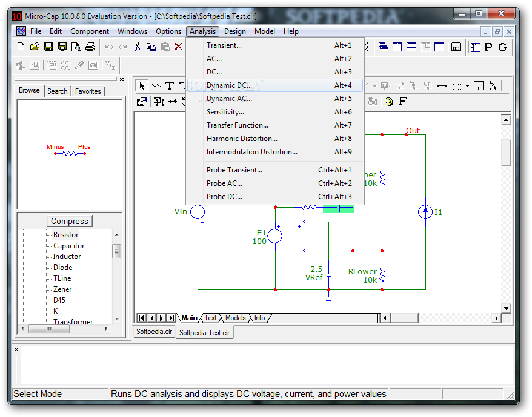Click the P toolbar button
532x417 pixels.
click(488, 47)
